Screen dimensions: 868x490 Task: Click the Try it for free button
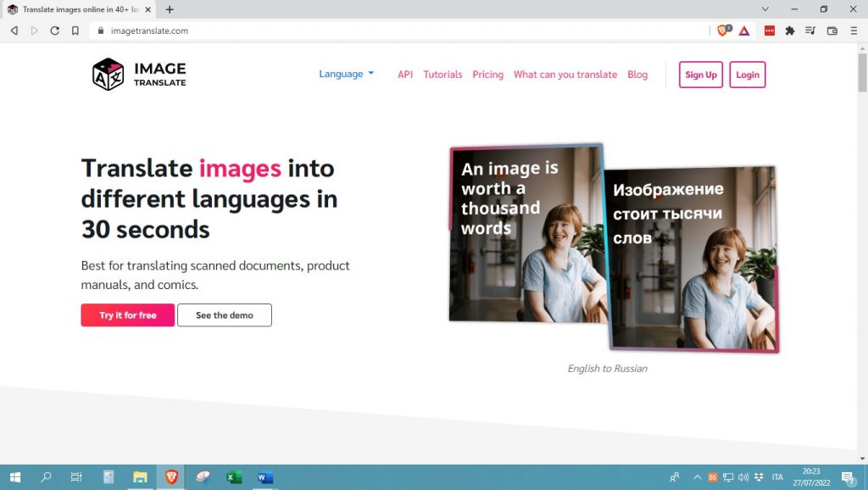pos(127,315)
